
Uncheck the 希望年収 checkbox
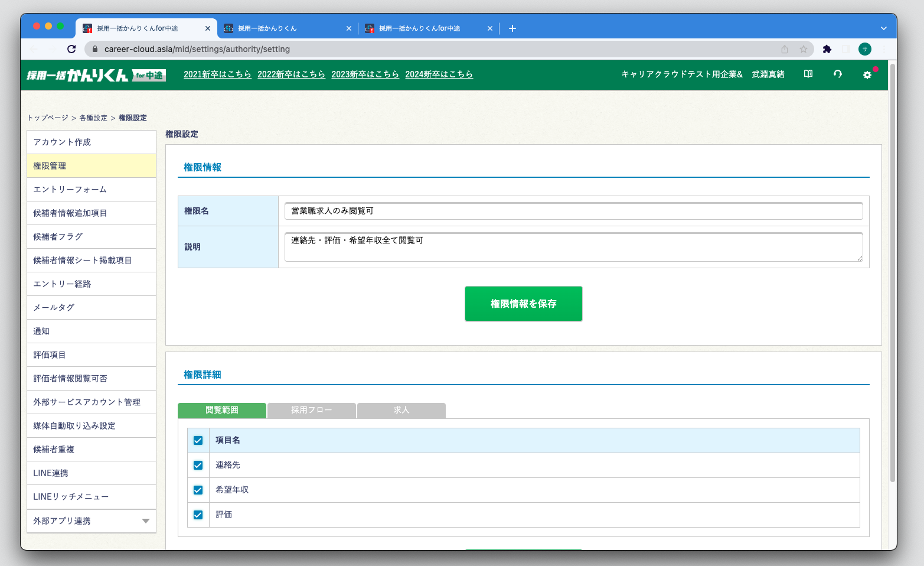198,490
